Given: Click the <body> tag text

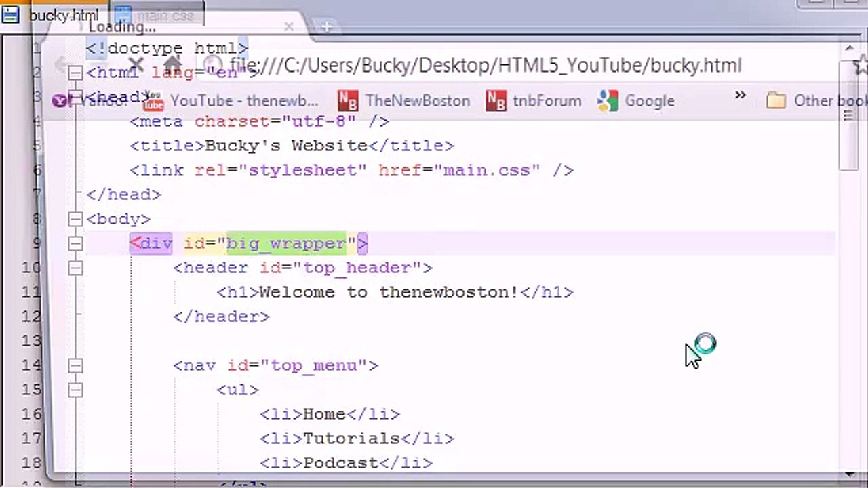Looking at the screenshot, I should 119,219.
